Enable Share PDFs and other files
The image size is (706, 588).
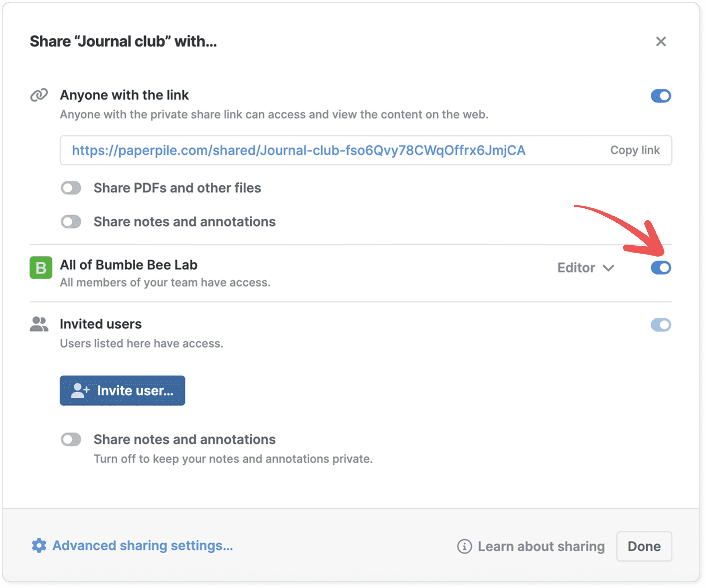point(71,188)
